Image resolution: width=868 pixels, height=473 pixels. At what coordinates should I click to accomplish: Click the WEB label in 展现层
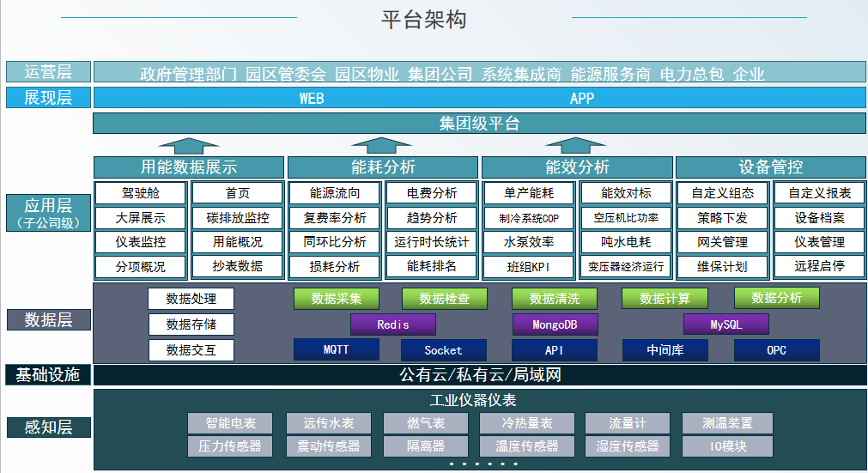(312, 98)
